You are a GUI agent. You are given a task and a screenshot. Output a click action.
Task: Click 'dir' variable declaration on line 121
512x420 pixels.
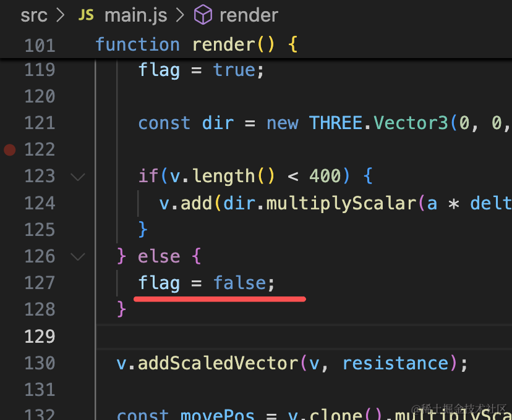(x=218, y=124)
